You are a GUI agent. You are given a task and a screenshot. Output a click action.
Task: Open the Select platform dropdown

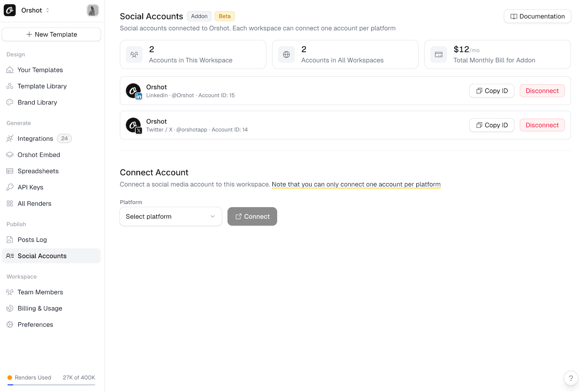point(171,217)
